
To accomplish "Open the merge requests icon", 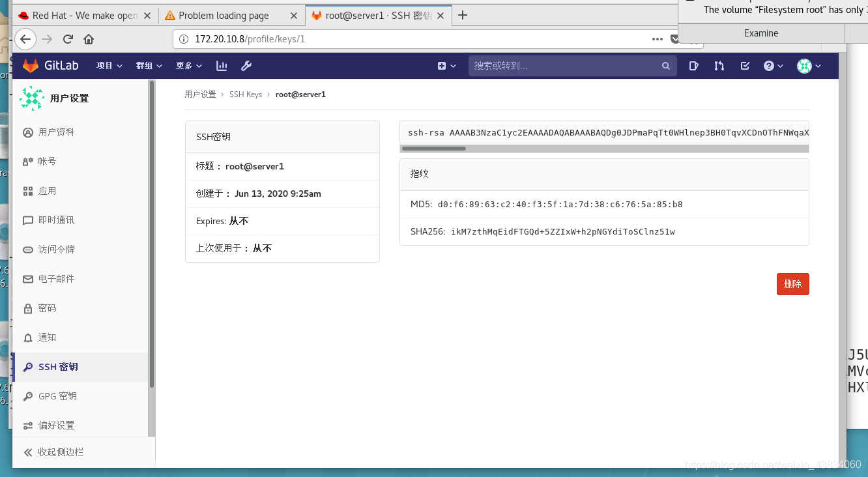I will 719,65.
